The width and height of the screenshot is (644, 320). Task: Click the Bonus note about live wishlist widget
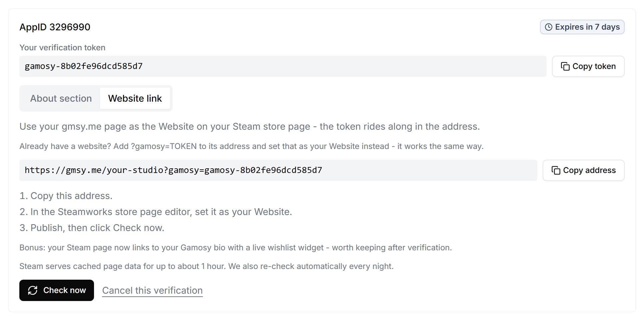click(x=236, y=248)
